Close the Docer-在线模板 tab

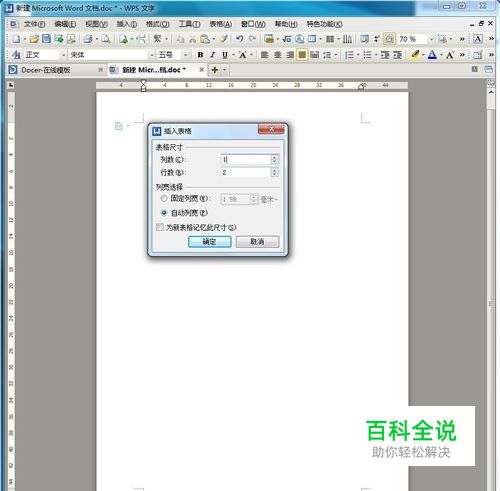pyautogui.click(x=100, y=70)
